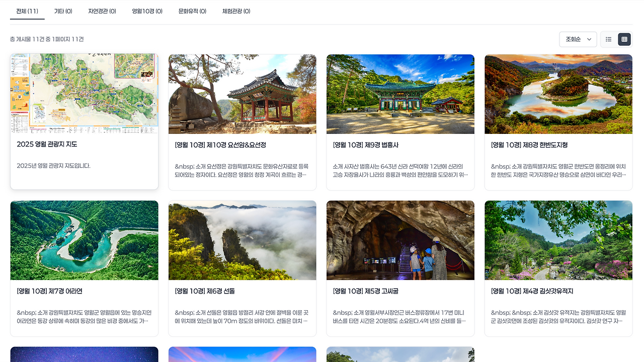Click the text 2025년 영월 관광지 지도입니다.

[53, 166]
